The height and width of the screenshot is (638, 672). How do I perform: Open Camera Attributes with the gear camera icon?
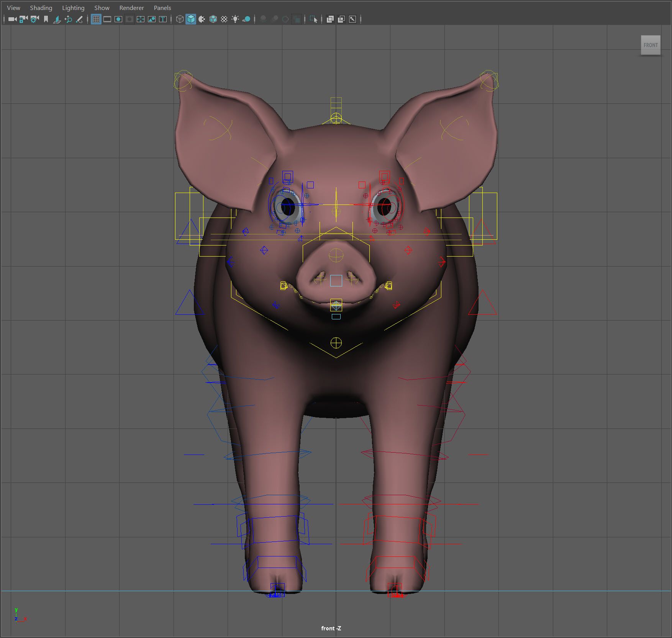click(34, 19)
